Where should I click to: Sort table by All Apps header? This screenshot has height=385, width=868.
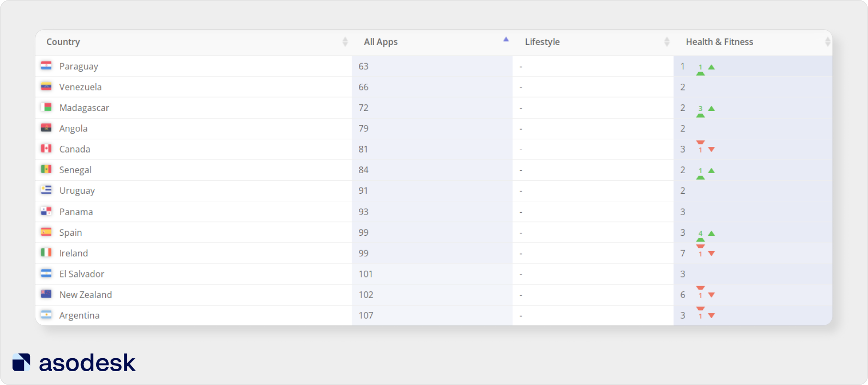[x=381, y=42]
